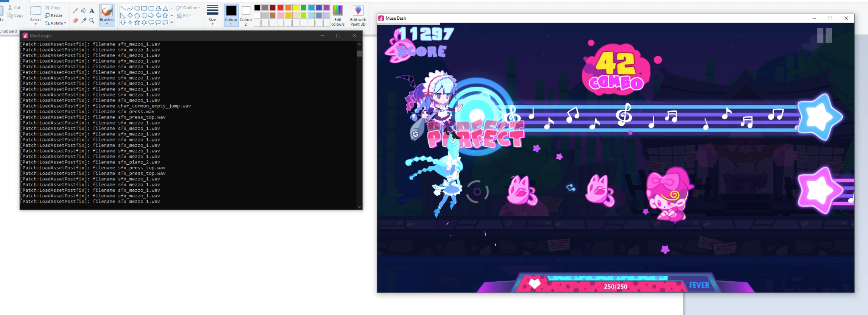Show the next row of the Shapes gallery
Image resolution: width=868 pixels, height=315 pixels.
172,15
